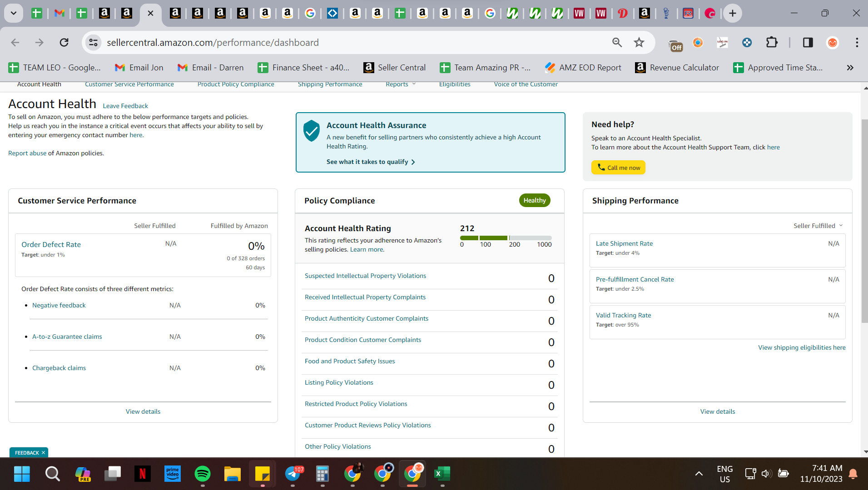Click the page vertical scrollbar
This screenshot has width=868, height=490.
[x=865, y=222]
